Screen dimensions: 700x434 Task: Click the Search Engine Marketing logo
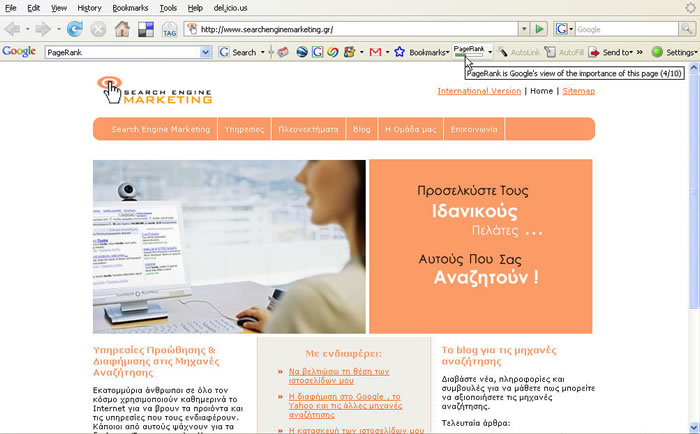154,90
